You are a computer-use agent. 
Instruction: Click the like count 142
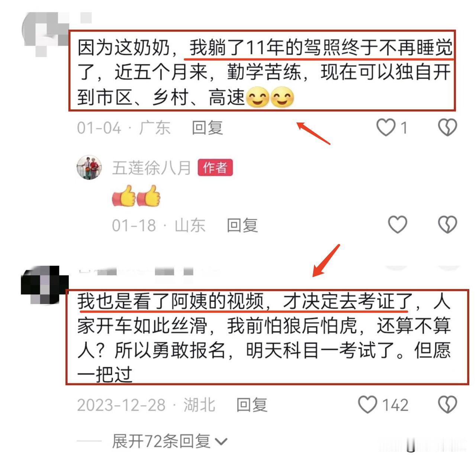395,405
